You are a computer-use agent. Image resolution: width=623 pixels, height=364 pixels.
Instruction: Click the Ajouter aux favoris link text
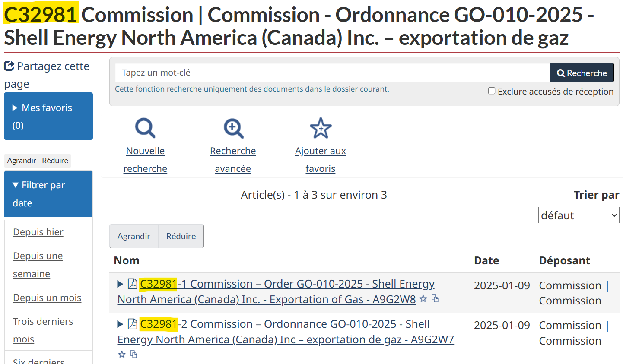[x=321, y=160]
